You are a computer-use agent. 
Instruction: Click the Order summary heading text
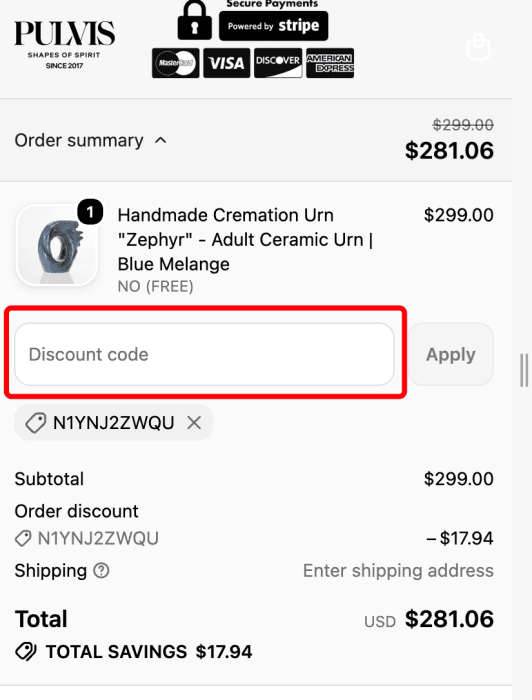point(79,141)
